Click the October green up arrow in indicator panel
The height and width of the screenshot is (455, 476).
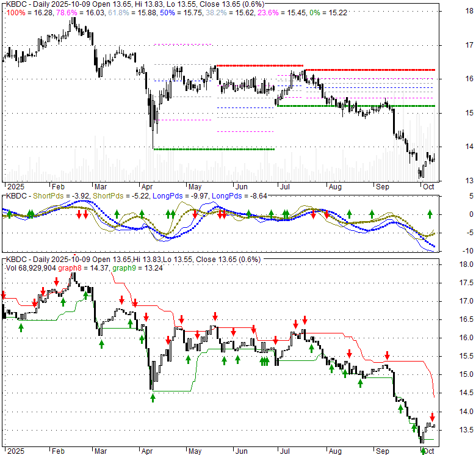(430, 214)
